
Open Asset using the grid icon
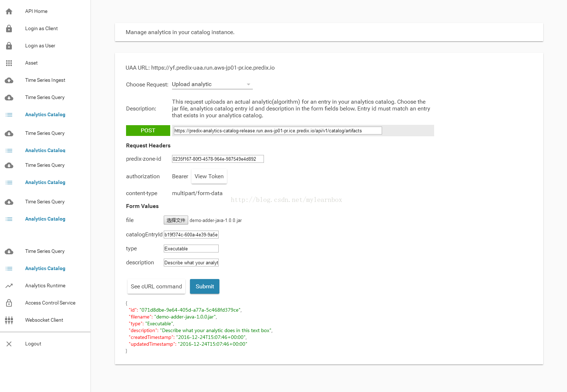[9, 63]
